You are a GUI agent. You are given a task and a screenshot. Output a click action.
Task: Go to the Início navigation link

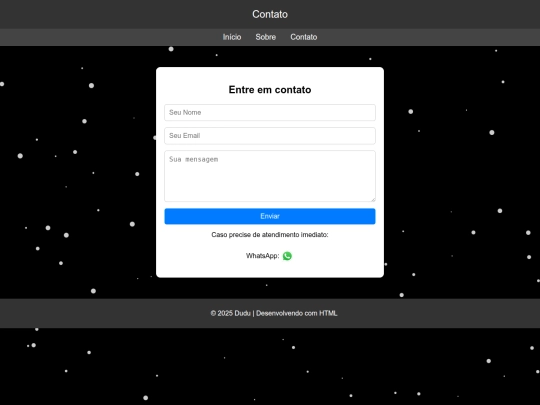click(232, 37)
